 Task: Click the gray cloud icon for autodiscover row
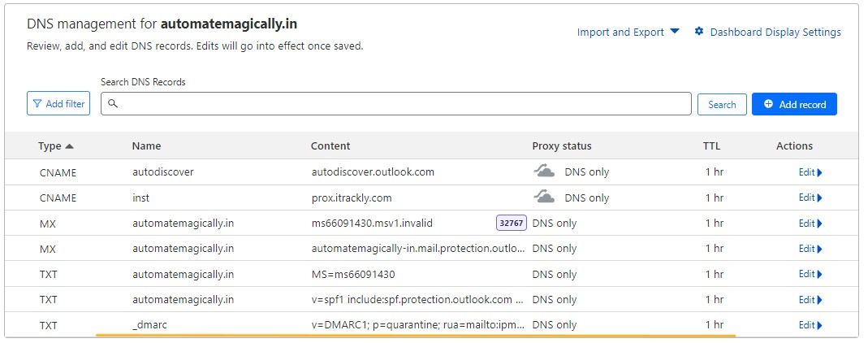pyautogui.click(x=544, y=171)
